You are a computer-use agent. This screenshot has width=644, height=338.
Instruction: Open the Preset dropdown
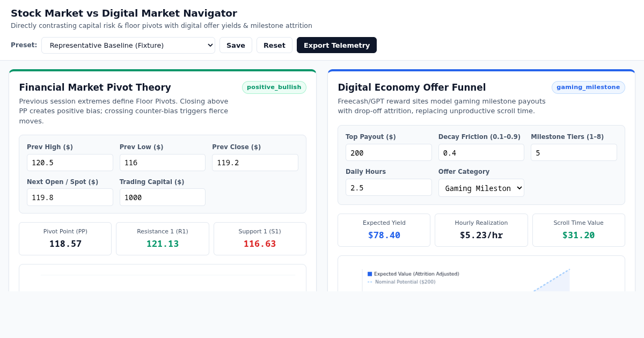(x=128, y=45)
